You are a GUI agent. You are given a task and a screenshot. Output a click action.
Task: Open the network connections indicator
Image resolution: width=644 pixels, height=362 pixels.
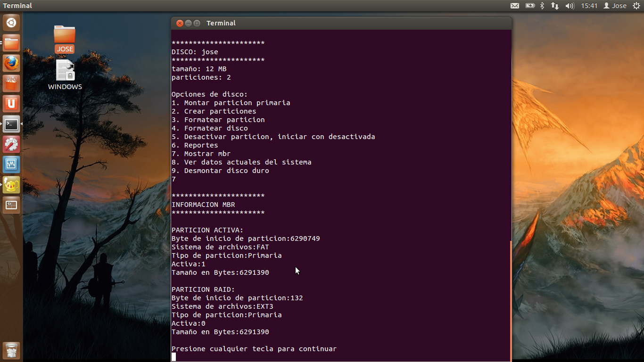(555, 6)
